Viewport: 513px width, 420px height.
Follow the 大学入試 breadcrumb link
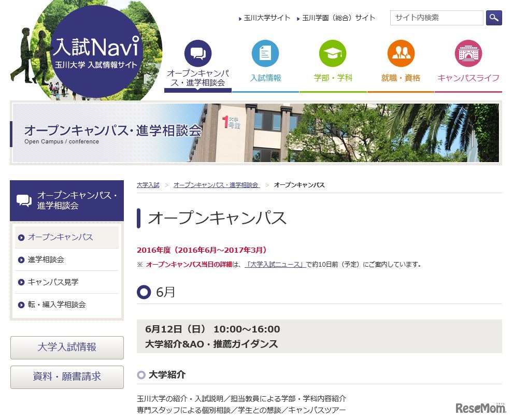pos(148,184)
